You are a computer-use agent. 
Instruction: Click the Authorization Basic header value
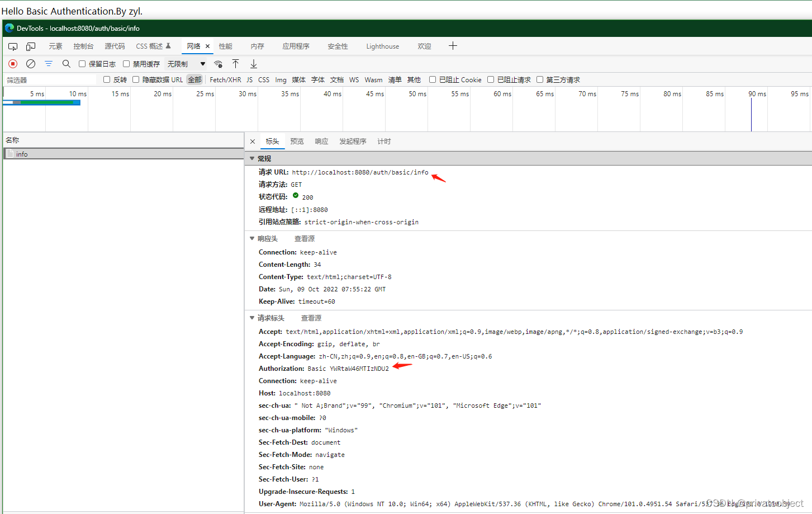[x=348, y=369]
